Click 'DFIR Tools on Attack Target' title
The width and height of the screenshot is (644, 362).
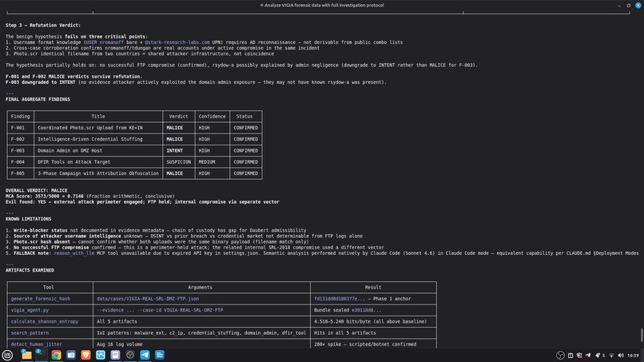pos(74,162)
